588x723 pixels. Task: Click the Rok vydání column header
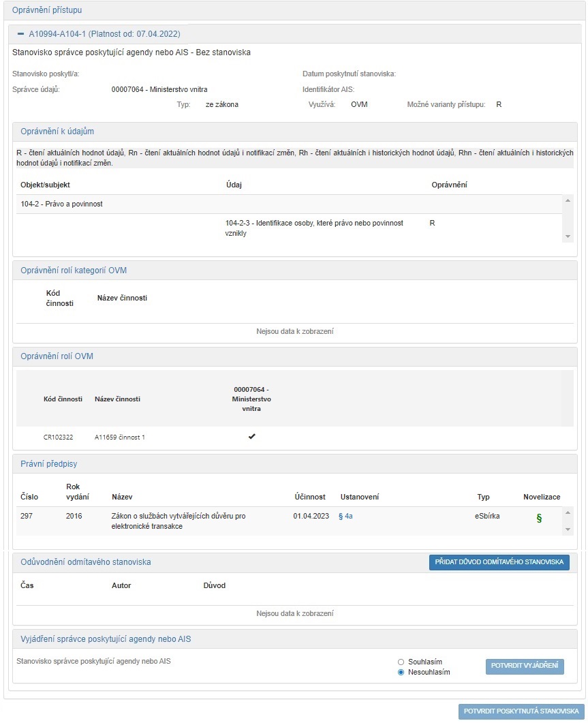click(x=78, y=491)
